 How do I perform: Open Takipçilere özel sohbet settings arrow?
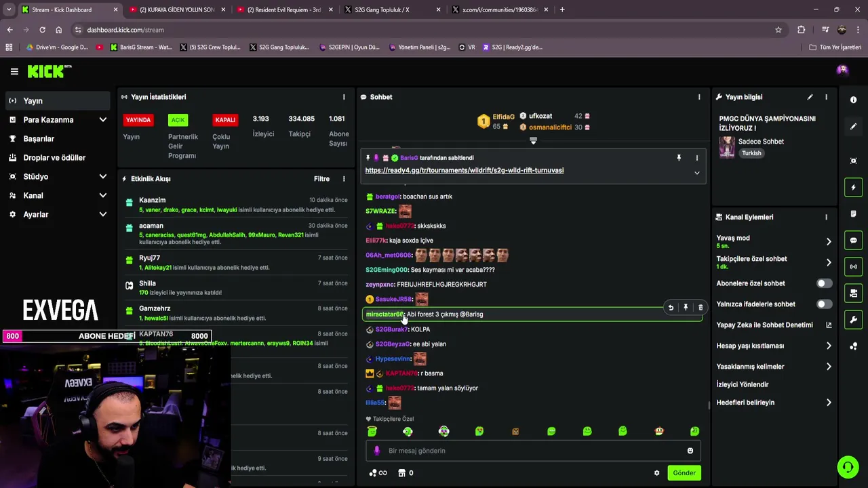point(828,262)
